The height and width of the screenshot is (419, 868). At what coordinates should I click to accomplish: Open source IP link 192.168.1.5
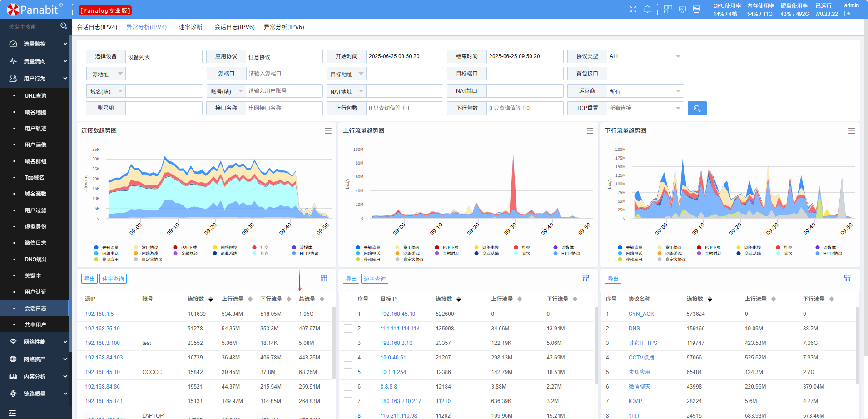point(99,314)
